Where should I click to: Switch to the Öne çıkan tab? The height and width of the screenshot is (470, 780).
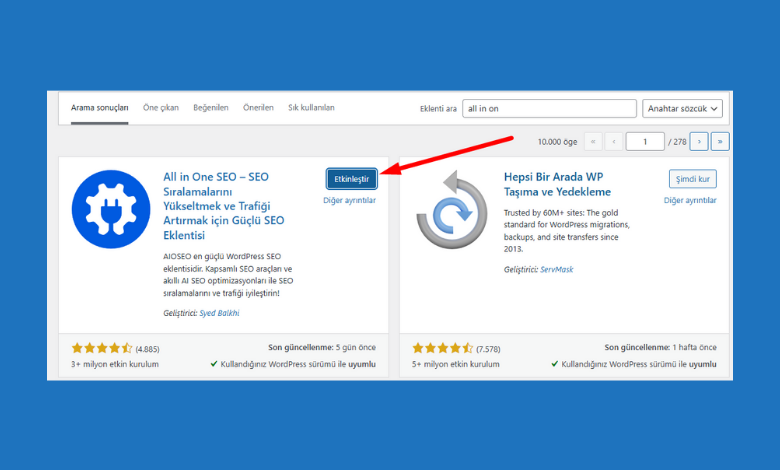(x=161, y=108)
